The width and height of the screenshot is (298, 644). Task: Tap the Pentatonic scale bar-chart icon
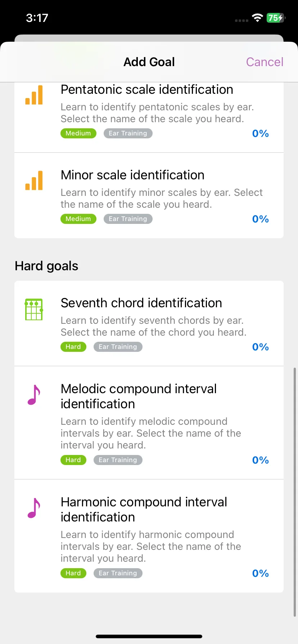[x=34, y=95]
